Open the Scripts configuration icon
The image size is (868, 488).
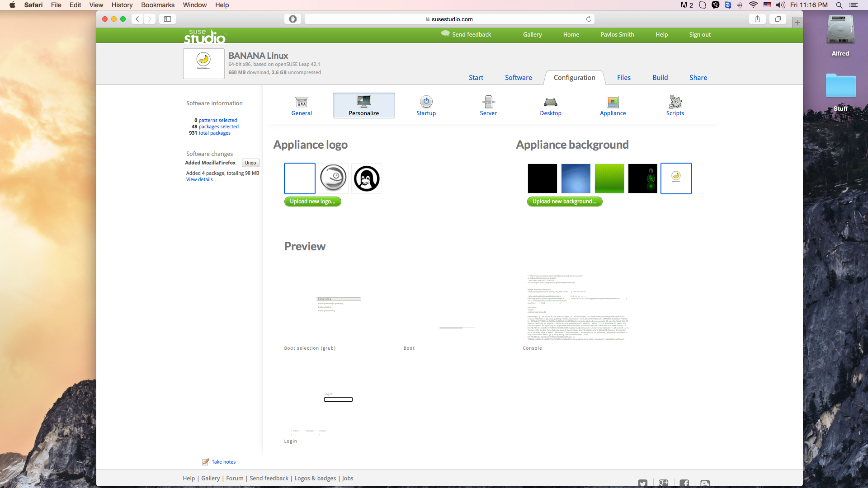coord(675,105)
